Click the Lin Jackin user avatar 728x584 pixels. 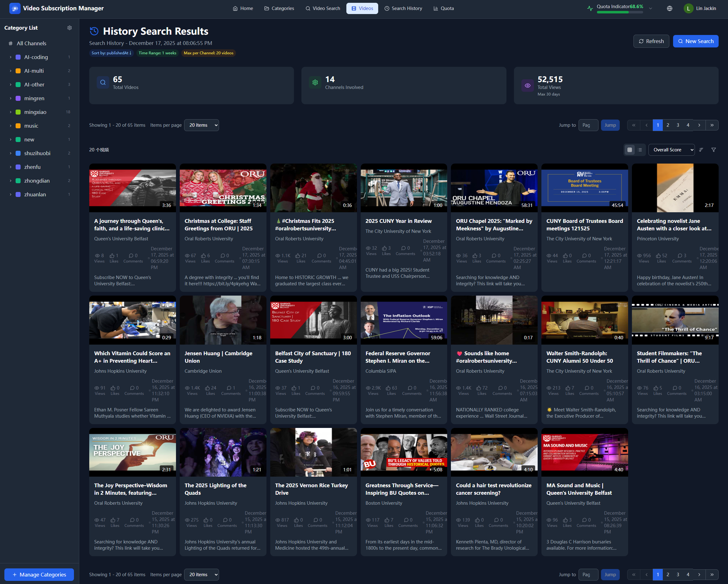click(x=688, y=8)
